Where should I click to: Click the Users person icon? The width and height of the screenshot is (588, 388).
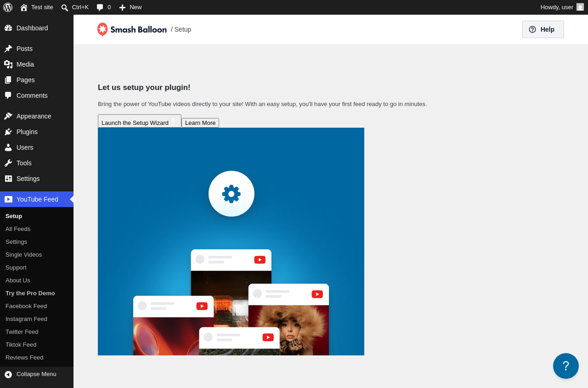8,147
